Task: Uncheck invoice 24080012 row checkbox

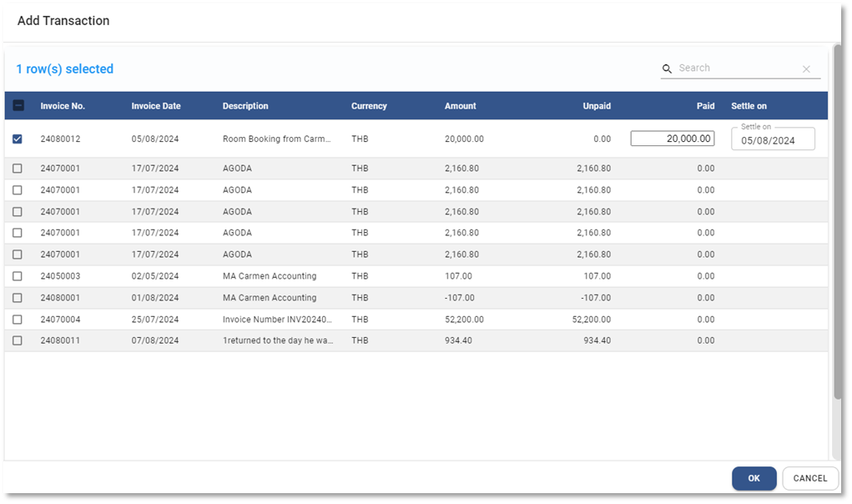Action: click(x=18, y=139)
